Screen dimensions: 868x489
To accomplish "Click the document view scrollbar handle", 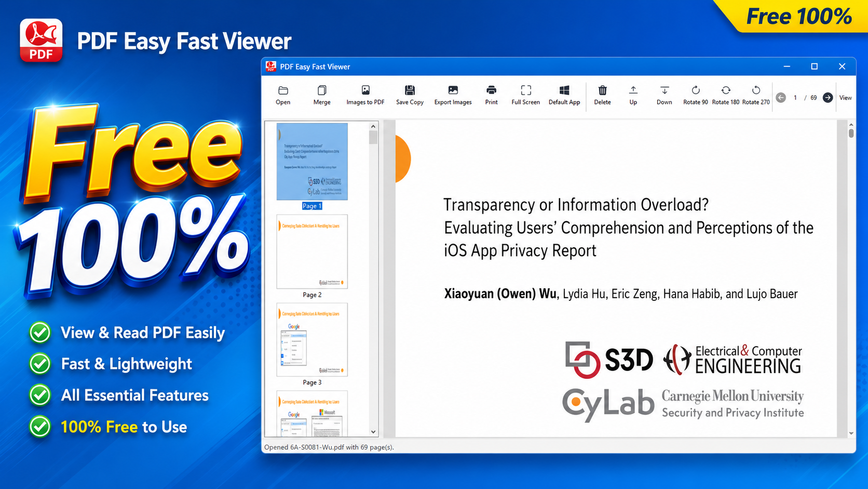I will [x=851, y=134].
